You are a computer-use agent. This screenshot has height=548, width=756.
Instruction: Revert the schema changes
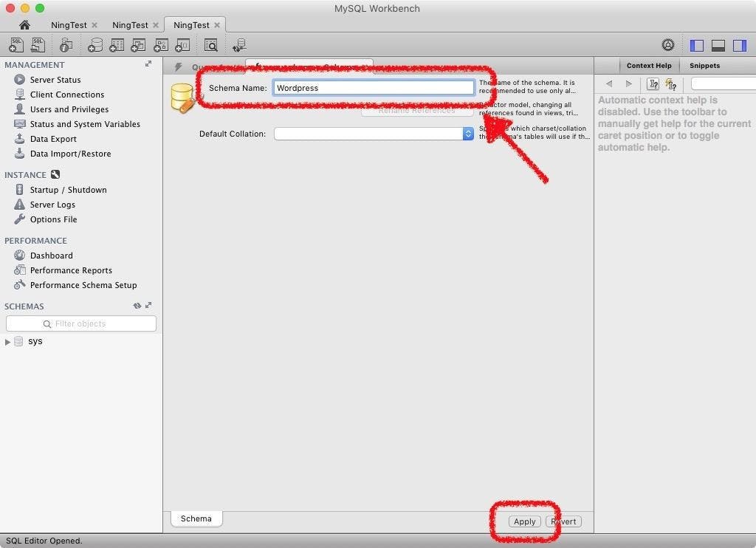tap(563, 521)
